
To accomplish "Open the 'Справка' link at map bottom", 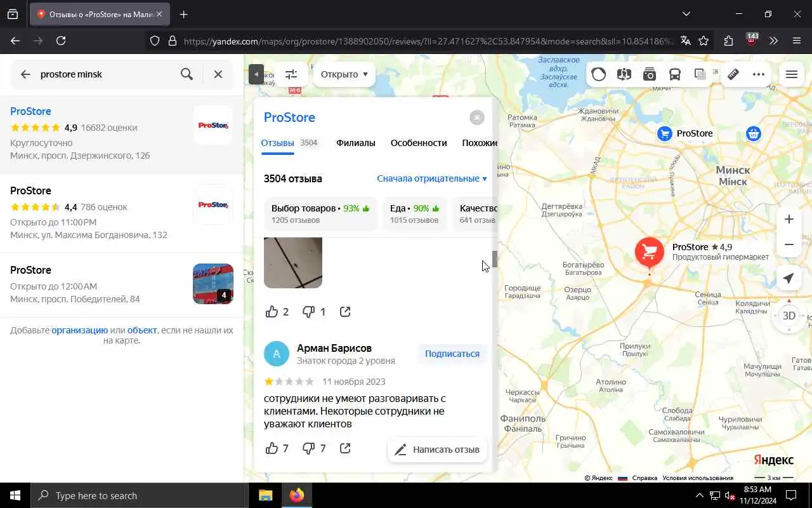I will click(x=645, y=478).
